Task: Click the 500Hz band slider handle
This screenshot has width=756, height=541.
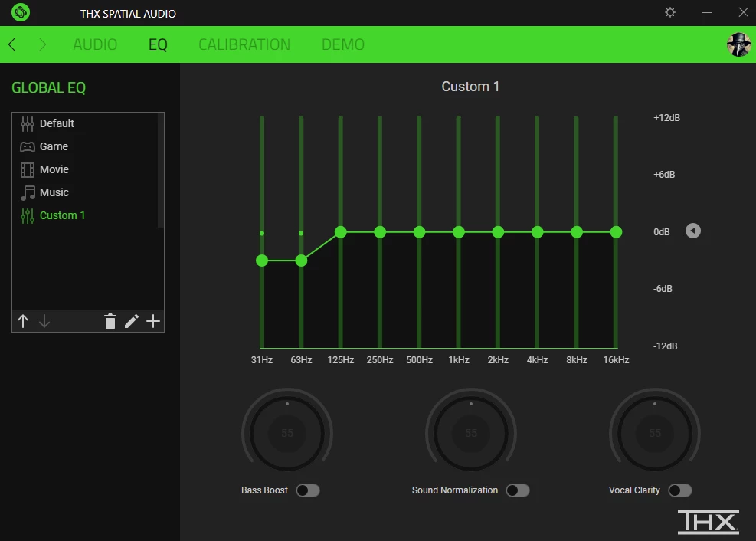Action: point(420,232)
